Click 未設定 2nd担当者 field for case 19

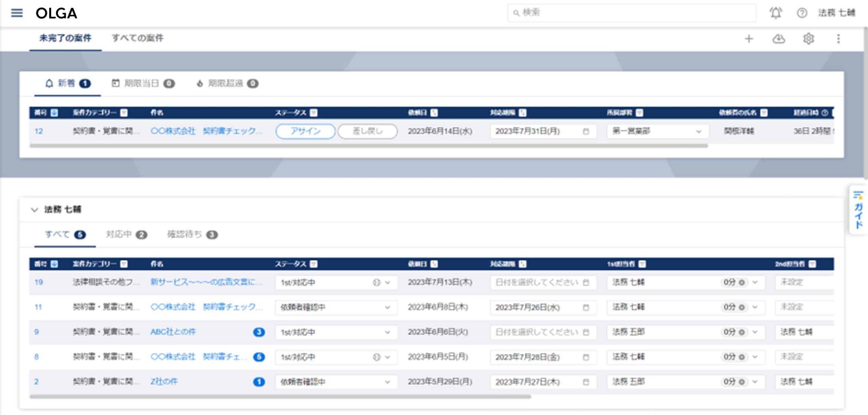click(804, 282)
